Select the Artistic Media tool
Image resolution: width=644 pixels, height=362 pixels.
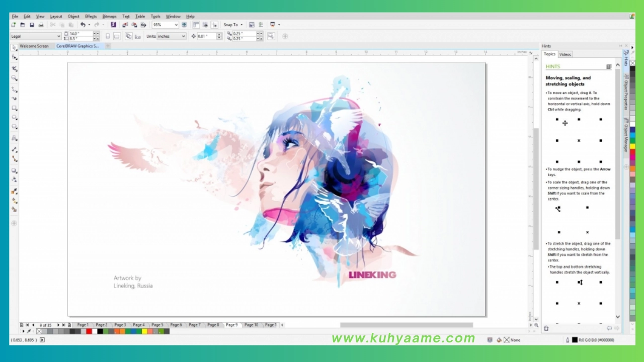pos(14,99)
